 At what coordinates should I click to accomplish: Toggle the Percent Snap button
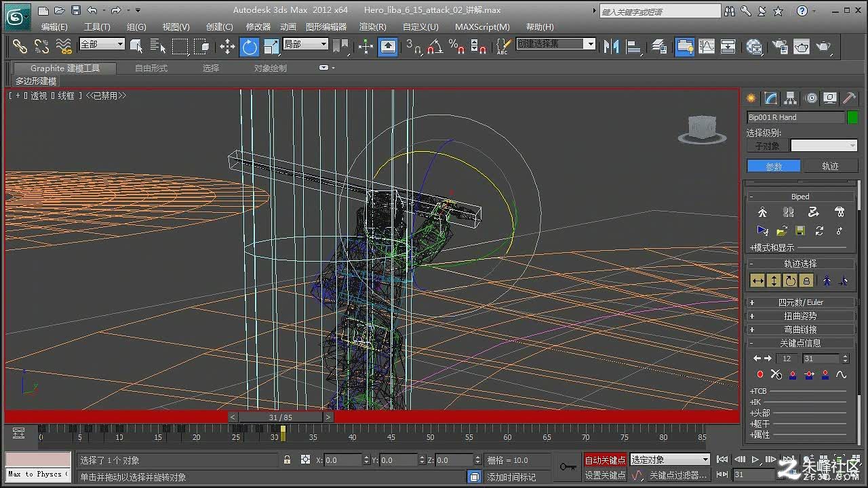coord(457,46)
